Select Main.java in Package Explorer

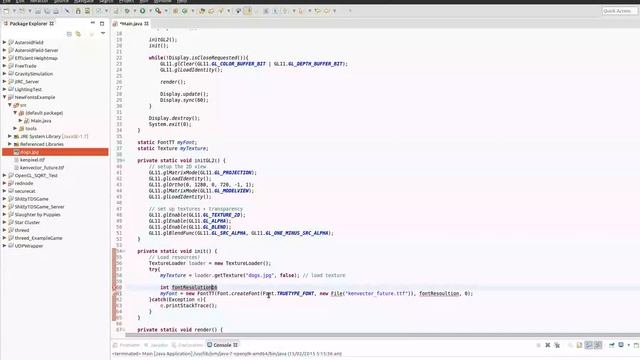[41, 121]
